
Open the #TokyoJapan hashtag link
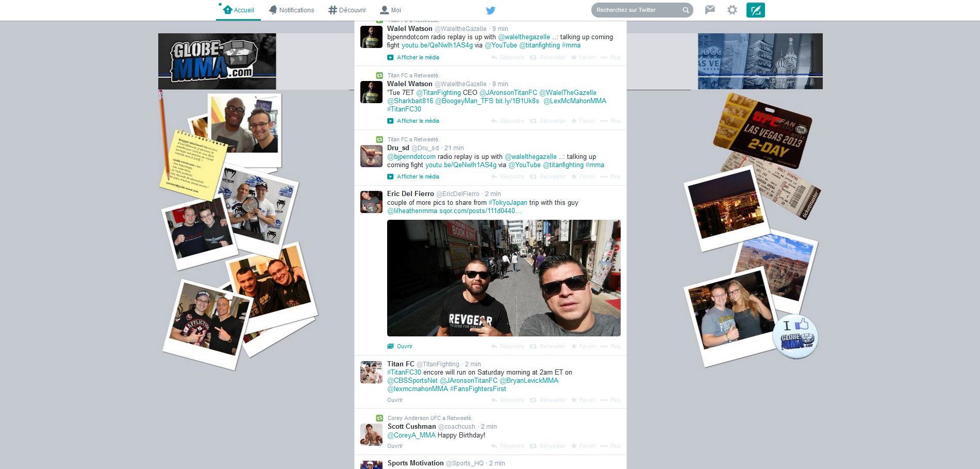click(508, 203)
